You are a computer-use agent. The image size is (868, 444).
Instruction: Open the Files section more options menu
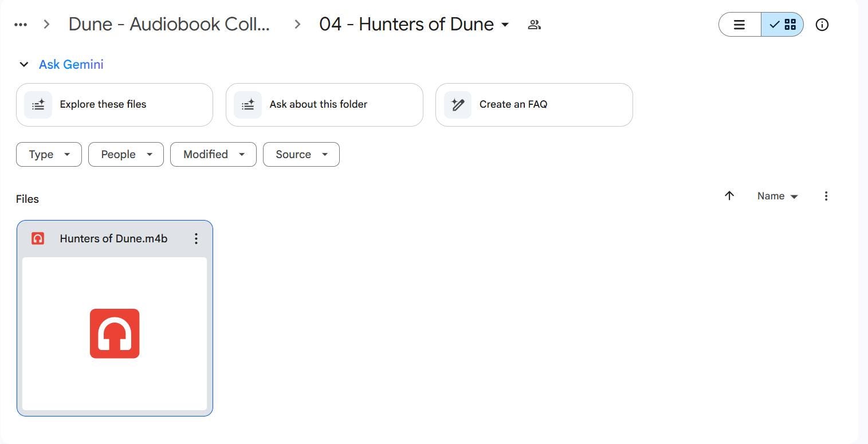(826, 196)
